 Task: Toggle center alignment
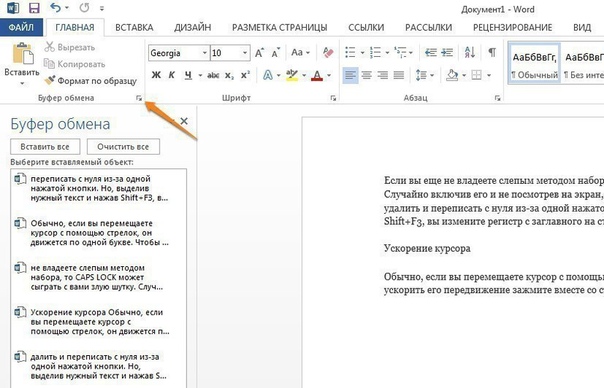coord(366,75)
